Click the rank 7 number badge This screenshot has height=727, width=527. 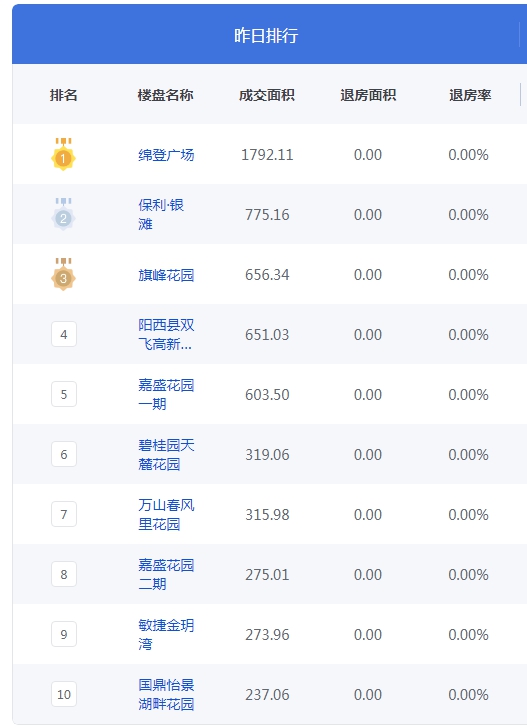click(x=64, y=514)
